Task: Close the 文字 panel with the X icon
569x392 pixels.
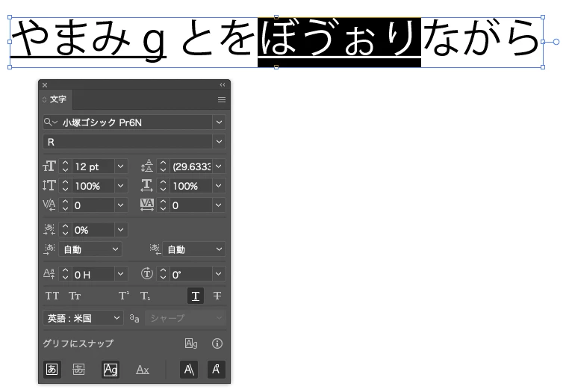Action: click(45, 85)
